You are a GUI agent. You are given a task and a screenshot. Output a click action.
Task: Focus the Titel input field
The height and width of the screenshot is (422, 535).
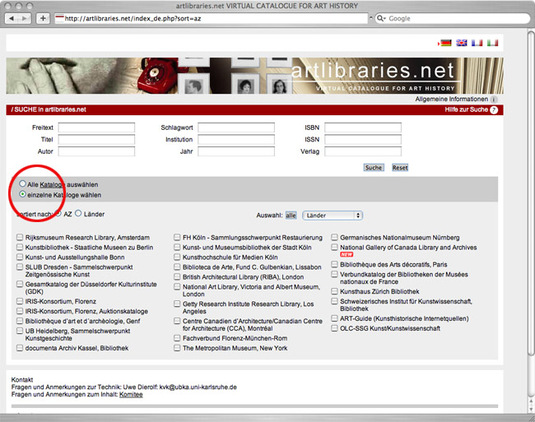pos(97,140)
